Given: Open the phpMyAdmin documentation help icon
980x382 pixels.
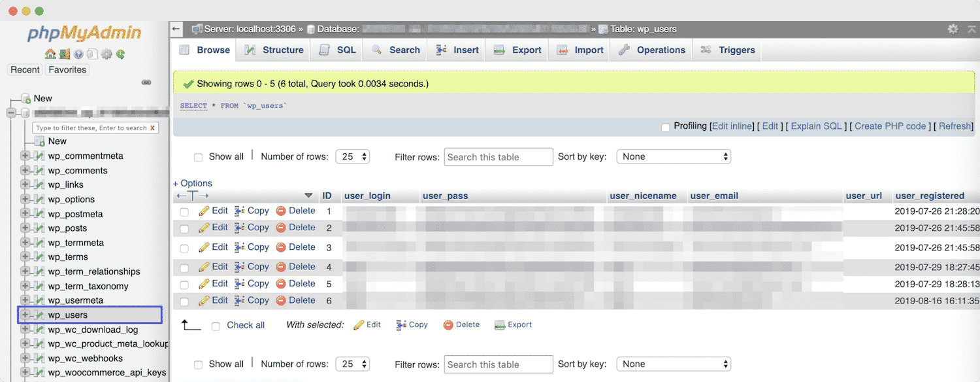Looking at the screenshot, I should [x=78, y=54].
